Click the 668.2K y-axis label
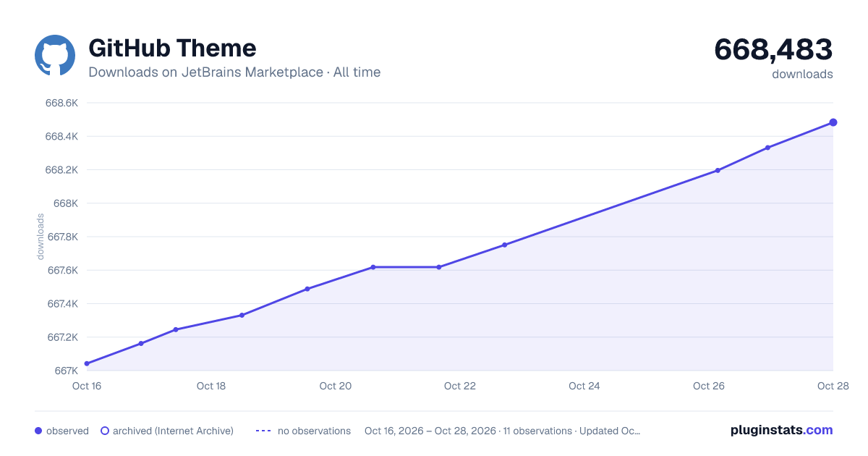Image resolution: width=868 pixels, height=456 pixels. [61, 170]
